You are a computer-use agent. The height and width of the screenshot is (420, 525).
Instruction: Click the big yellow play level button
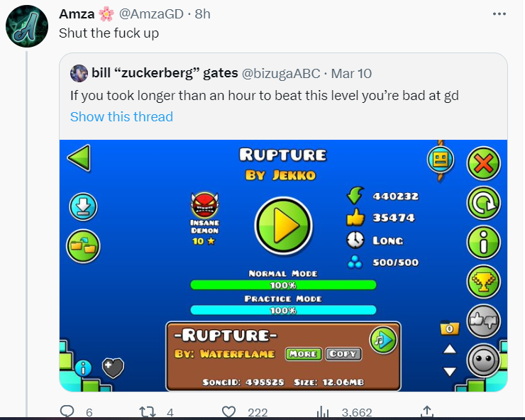pos(284,226)
